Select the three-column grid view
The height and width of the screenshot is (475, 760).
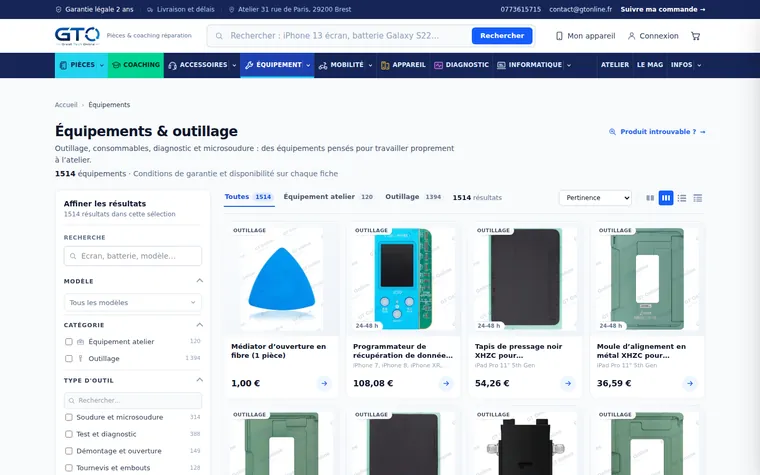[x=666, y=198]
